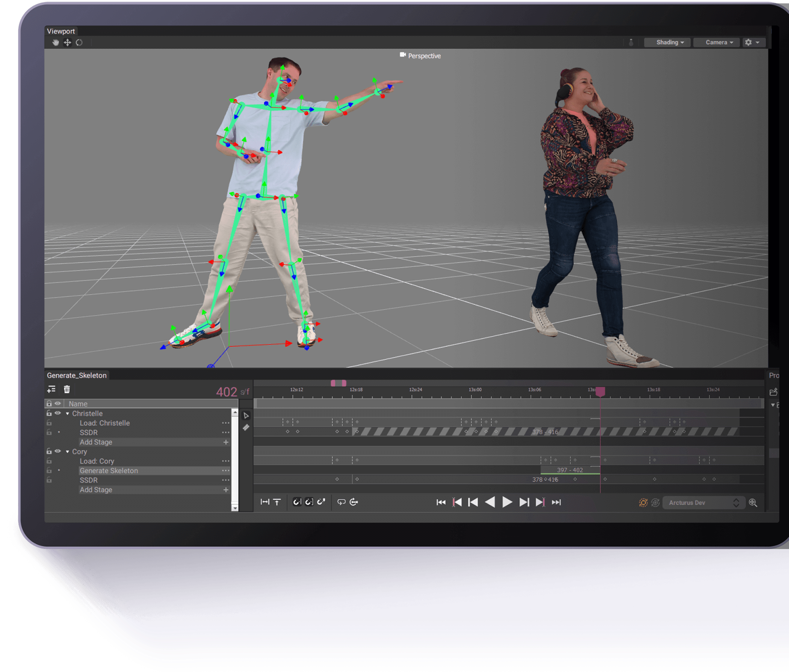Toggle visibility eye for Cory track
Screen dimensions: 789x672
(x=58, y=451)
